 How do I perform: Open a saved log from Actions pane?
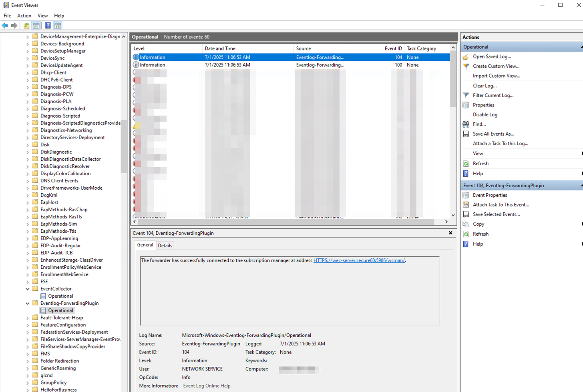coord(492,56)
